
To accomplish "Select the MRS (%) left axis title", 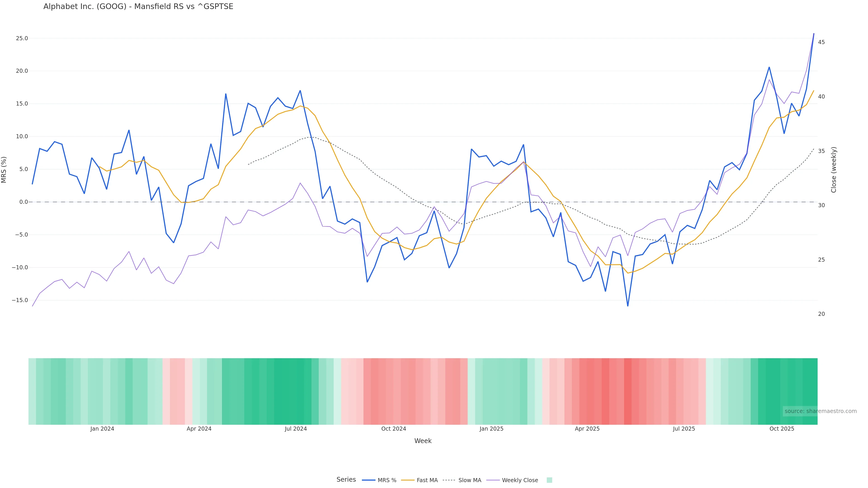I will [4, 169].
